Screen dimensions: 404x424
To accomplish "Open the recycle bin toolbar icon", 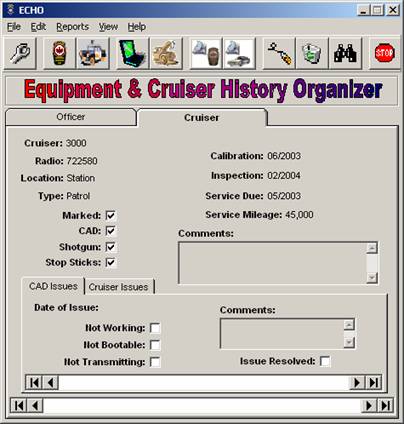I will (312, 53).
